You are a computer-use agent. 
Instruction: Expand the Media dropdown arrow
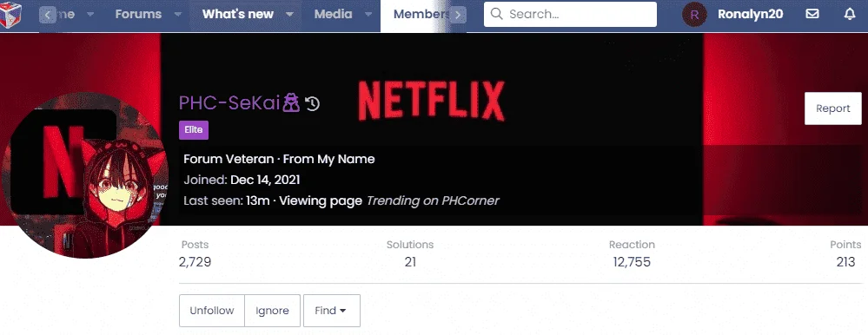(x=368, y=15)
